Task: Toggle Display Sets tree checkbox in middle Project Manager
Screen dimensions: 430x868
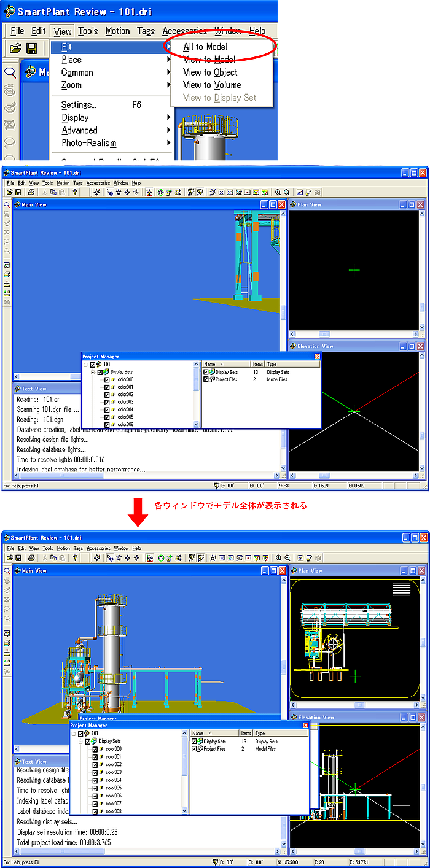Action: point(100,372)
